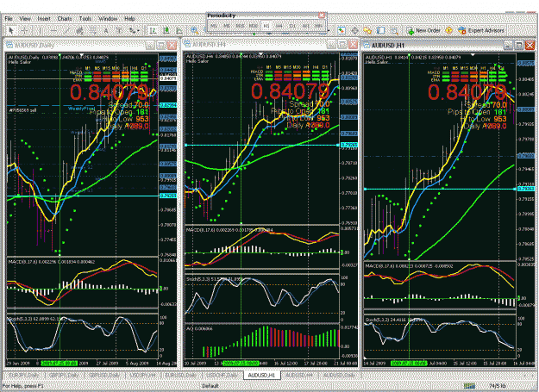Click '#7056563 sell' order label

[x=22, y=110]
